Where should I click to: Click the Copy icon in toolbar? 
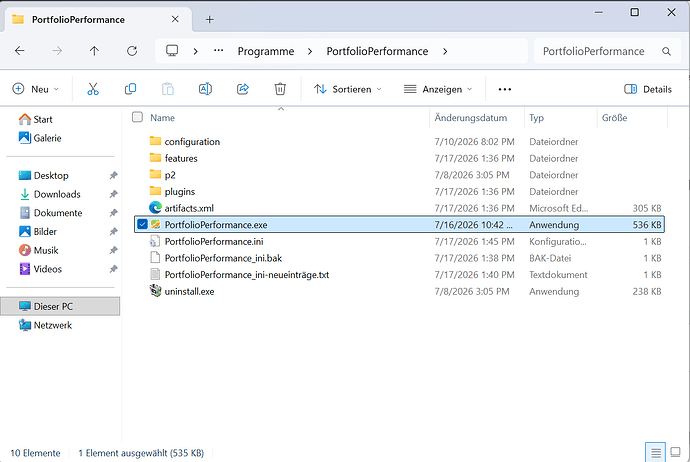click(130, 89)
